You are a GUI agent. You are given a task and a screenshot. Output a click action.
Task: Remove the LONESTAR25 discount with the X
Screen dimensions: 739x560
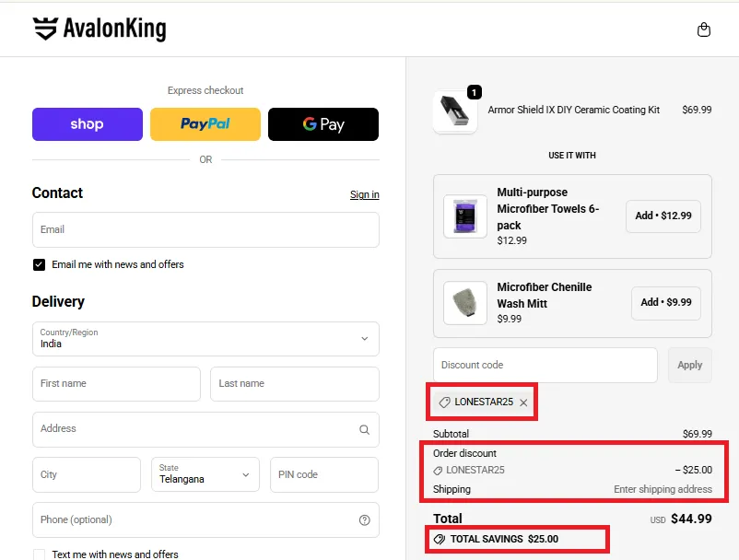522,402
